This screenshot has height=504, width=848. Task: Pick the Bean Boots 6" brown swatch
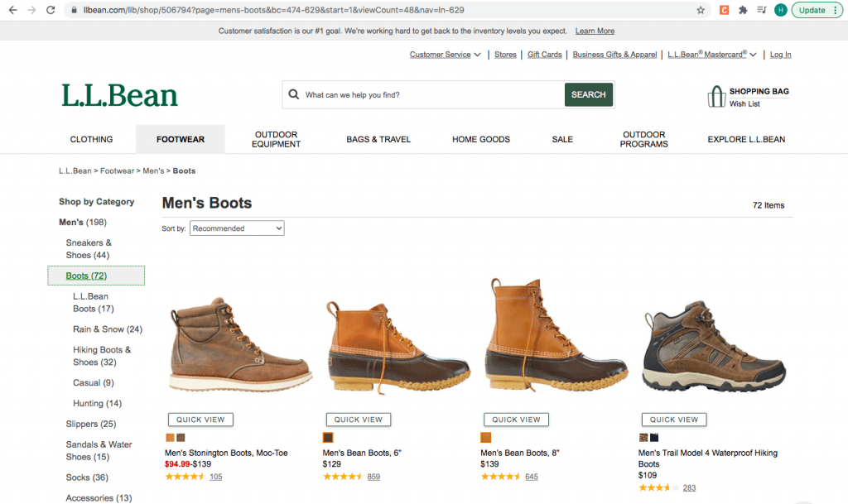[x=328, y=438]
